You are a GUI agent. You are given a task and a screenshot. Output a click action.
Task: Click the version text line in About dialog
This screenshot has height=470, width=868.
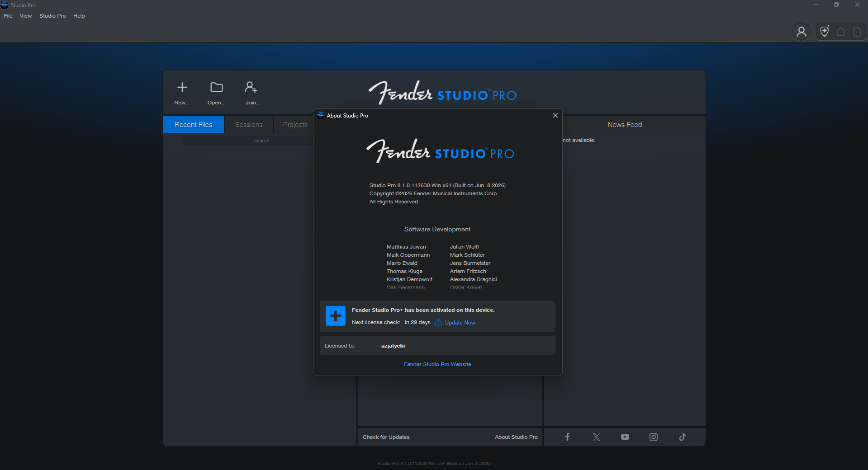point(437,185)
